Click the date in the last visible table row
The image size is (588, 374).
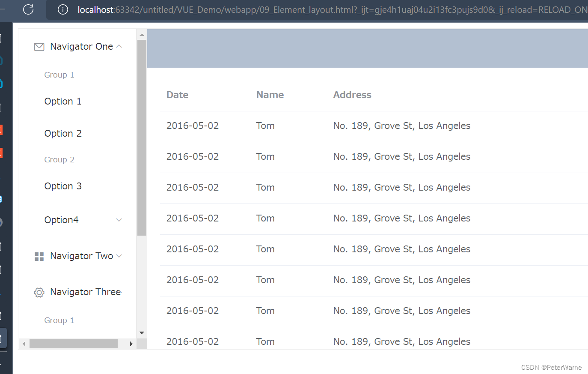193,341
